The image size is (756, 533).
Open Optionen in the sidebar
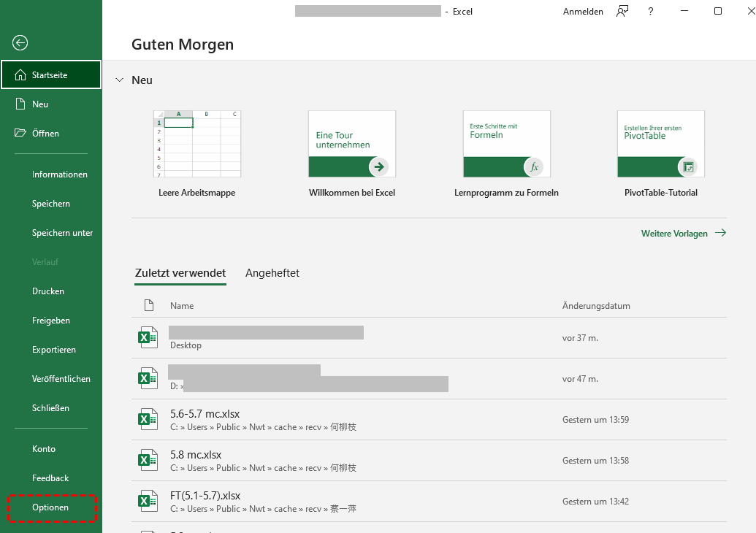(50, 507)
